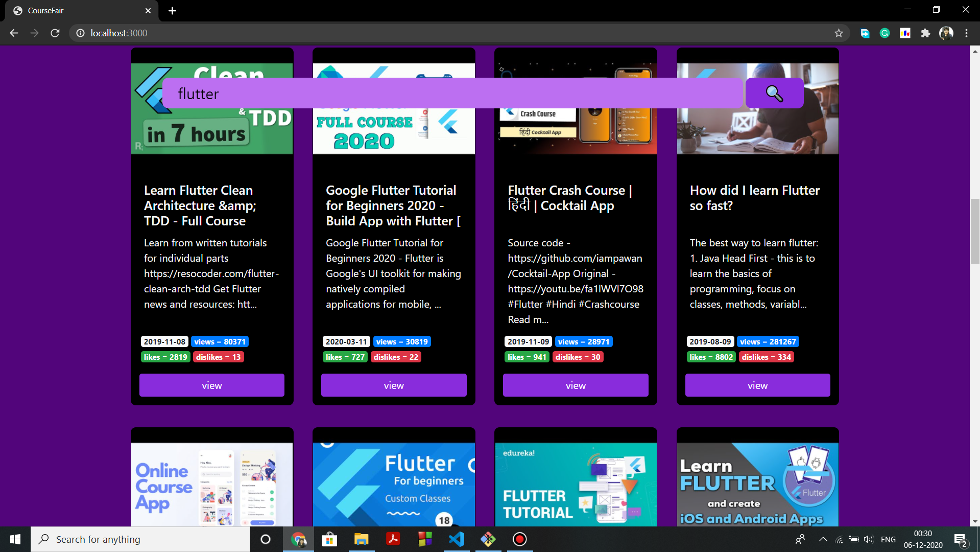
Task: Open Chrome three-dot menu
Action: click(x=966, y=33)
